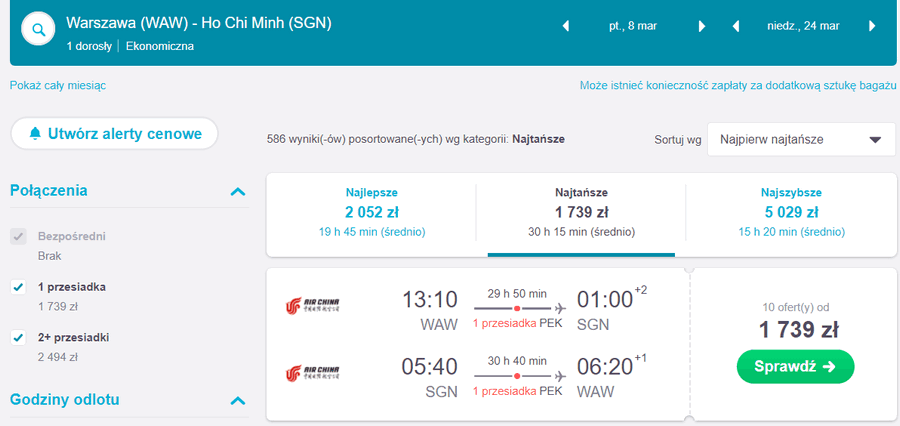Go to previous departure date arrow

(565, 26)
